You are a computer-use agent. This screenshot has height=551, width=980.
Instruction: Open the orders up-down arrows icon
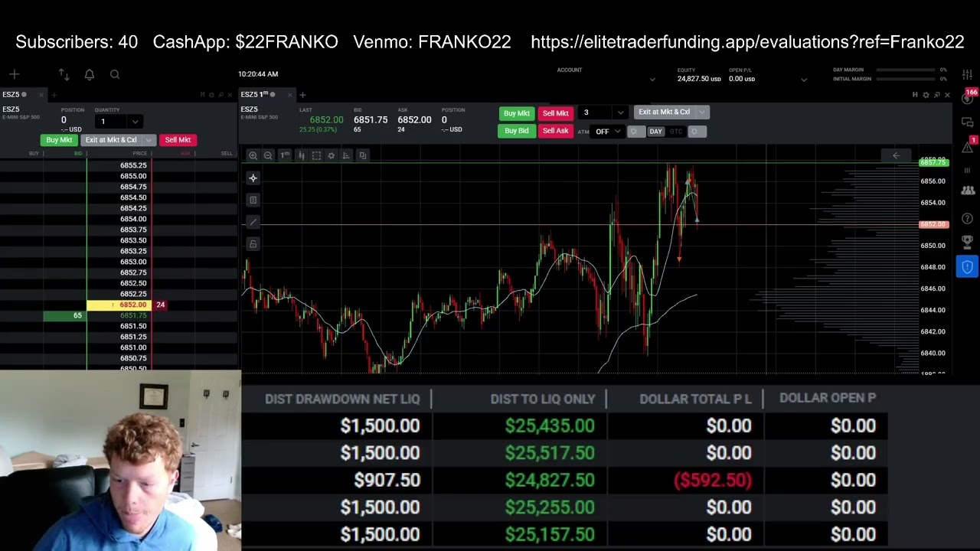(64, 74)
